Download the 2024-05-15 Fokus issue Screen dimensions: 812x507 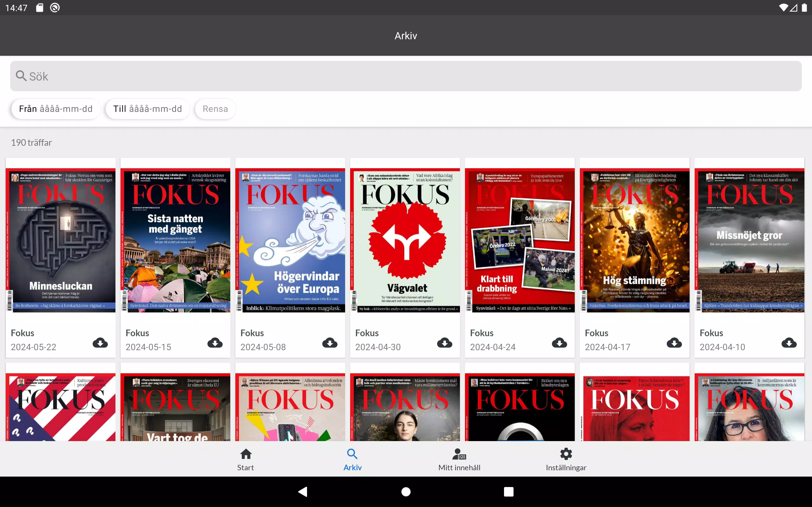[x=215, y=343]
